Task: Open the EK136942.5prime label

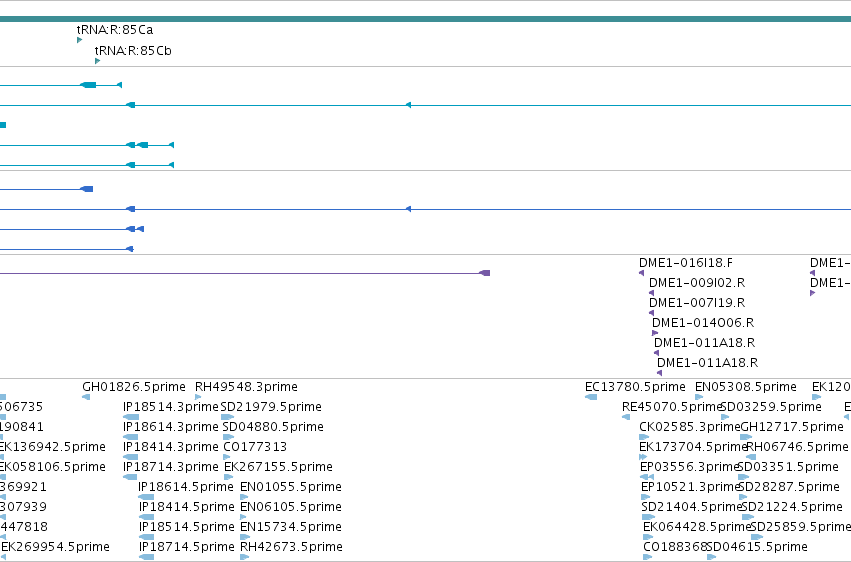Action: [x=53, y=447]
